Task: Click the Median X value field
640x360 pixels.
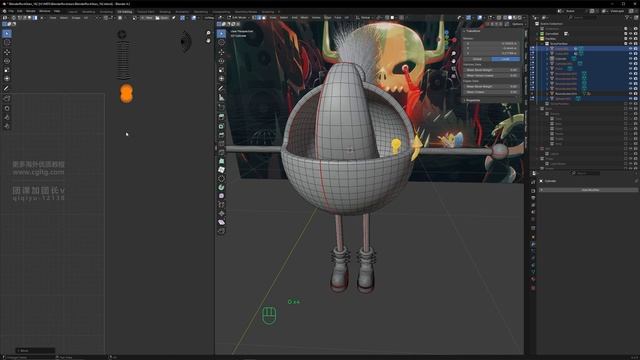Action: 491,43
